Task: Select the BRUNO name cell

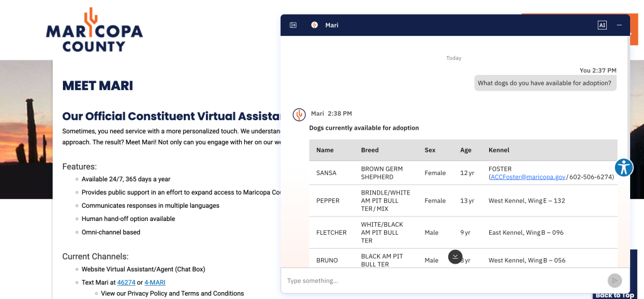Action: [327, 261]
